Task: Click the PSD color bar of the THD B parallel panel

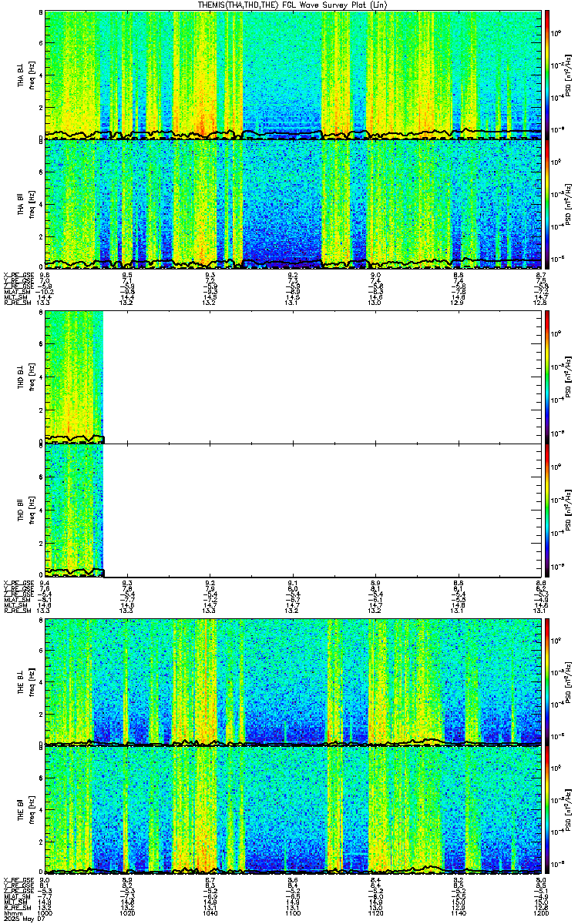Action: point(548,510)
